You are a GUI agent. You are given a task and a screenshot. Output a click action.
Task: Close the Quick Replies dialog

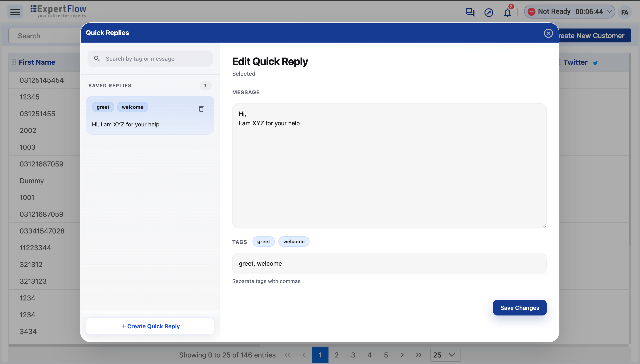pyautogui.click(x=548, y=33)
